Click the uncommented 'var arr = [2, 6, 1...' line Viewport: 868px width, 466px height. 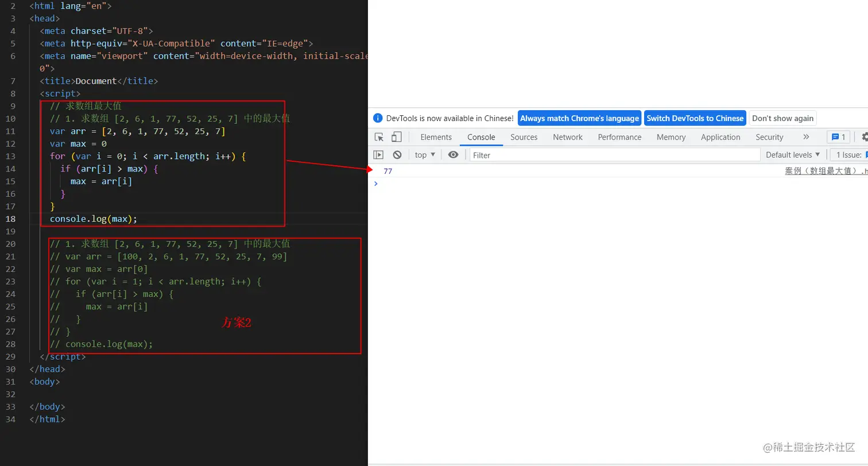coord(138,131)
